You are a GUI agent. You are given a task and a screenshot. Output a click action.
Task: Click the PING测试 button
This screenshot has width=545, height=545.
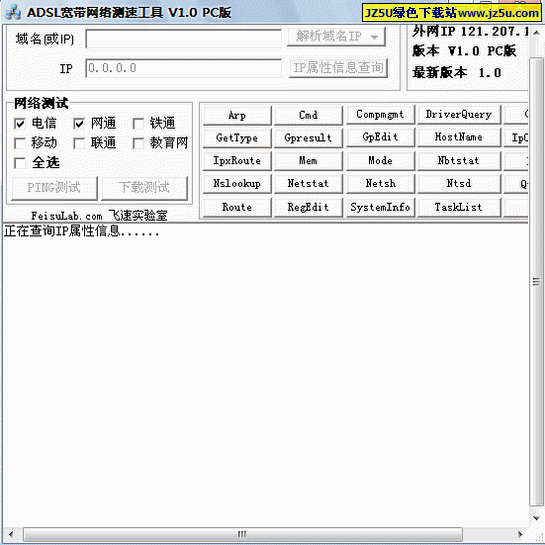pyautogui.click(x=54, y=188)
